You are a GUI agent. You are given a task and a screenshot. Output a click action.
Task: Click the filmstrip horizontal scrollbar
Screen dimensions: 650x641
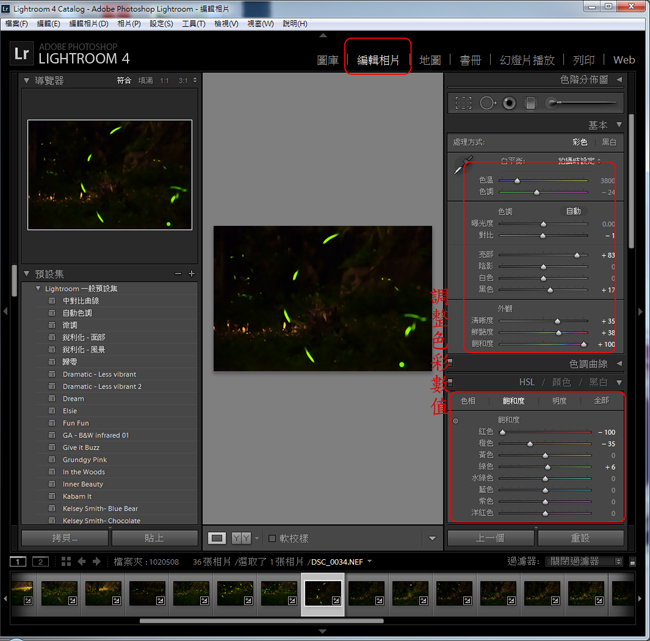[x=261, y=621]
